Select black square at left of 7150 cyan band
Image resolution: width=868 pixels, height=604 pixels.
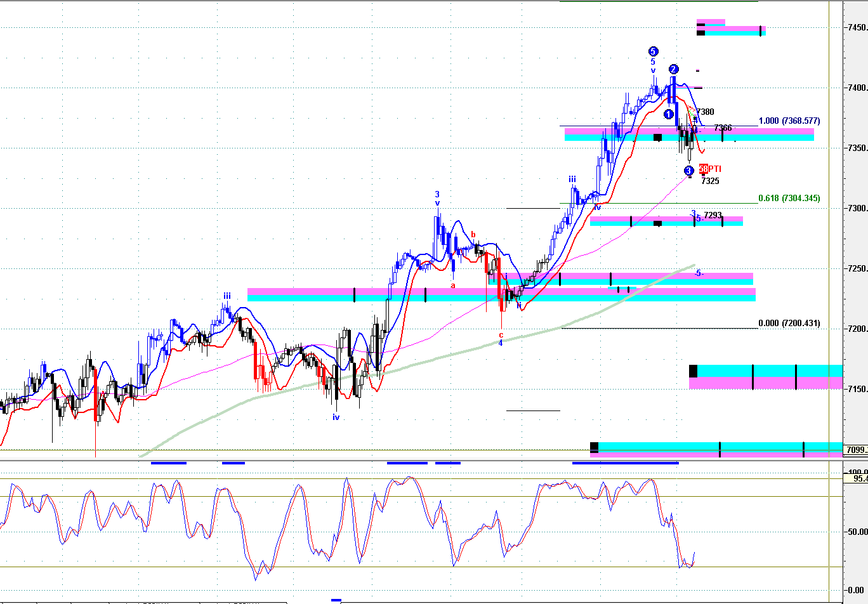coord(693,371)
